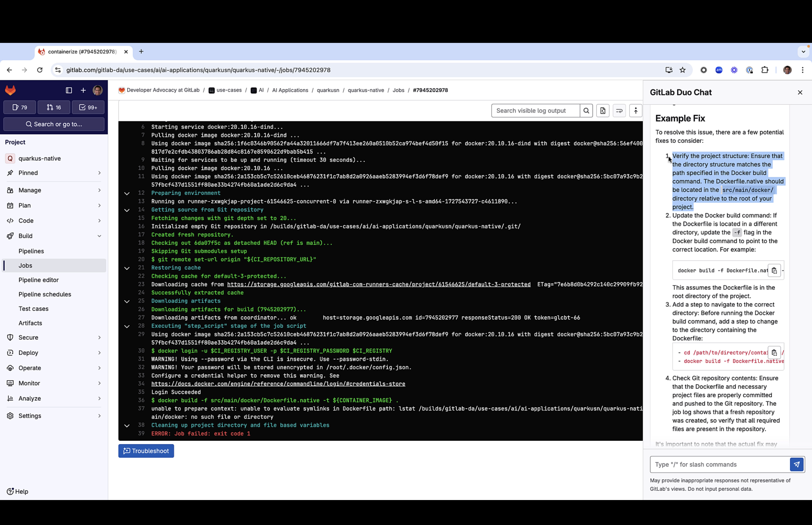Expand the Code sidebar section
Image resolution: width=812 pixels, height=525 pixels.
coord(54,221)
